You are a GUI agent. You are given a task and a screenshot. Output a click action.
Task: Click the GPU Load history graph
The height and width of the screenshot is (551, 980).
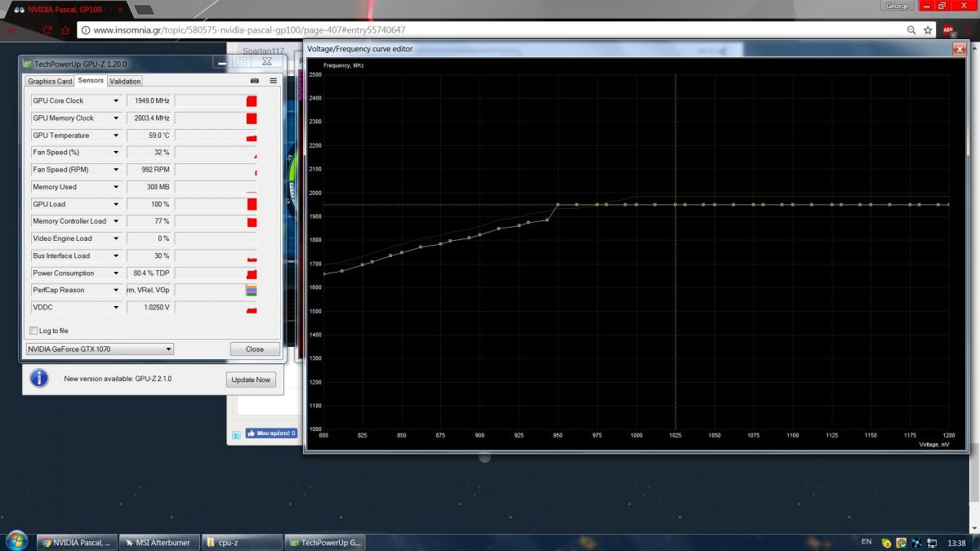pyautogui.click(x=216, y=204)
